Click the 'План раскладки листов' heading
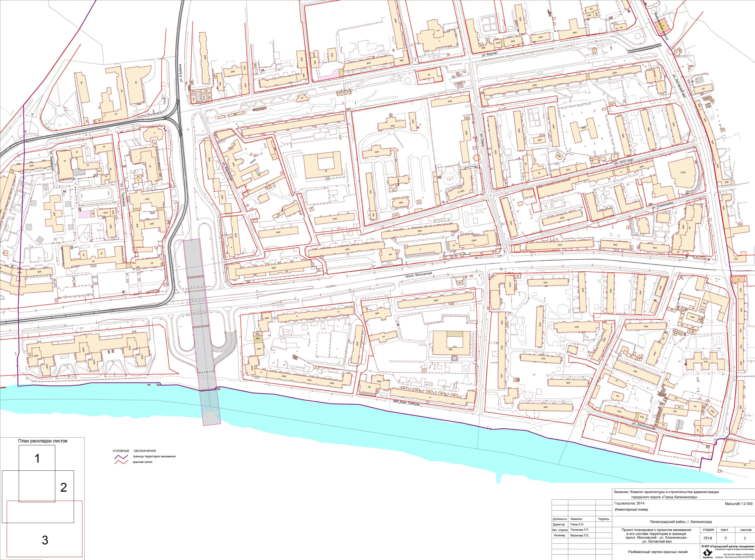Viewport: 755px width, 560px height. 43,441
